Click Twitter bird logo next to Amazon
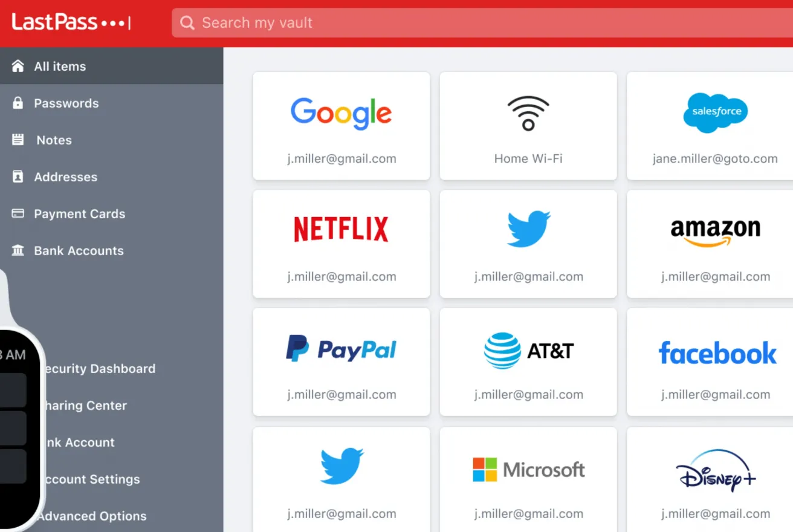Screen dimensions: 793x532 point(528,229)
